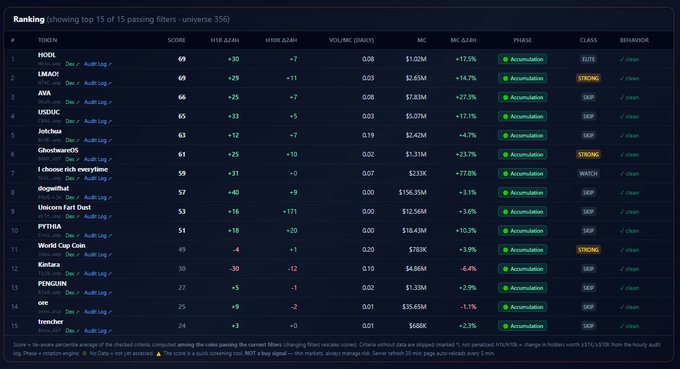Open the Audit Log for AVA

pyautogui.click(x=98, y=102)
